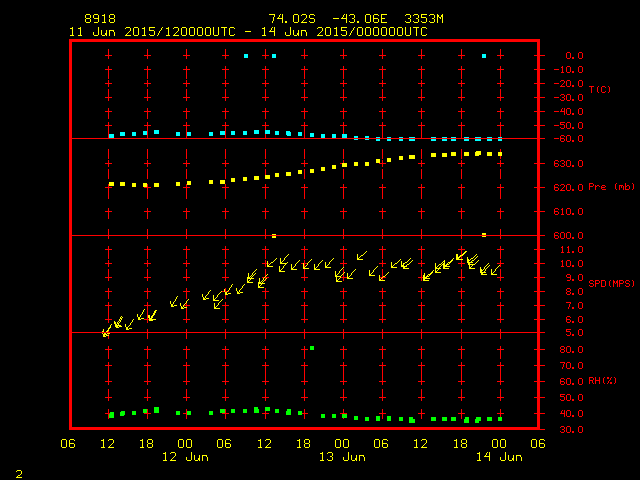Click the 10.0 wind speed tick label

click(x=571, y=264)
